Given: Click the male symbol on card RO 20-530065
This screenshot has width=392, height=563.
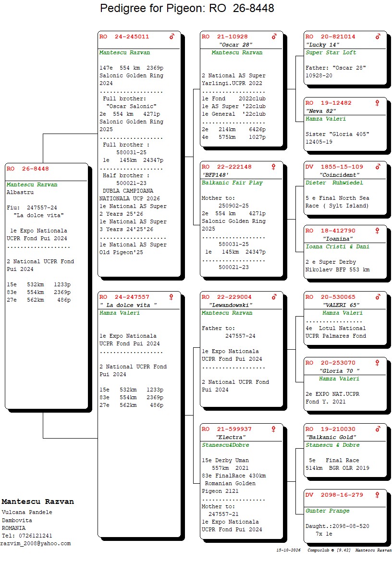Looking at the screenshot, I should 378,297.
